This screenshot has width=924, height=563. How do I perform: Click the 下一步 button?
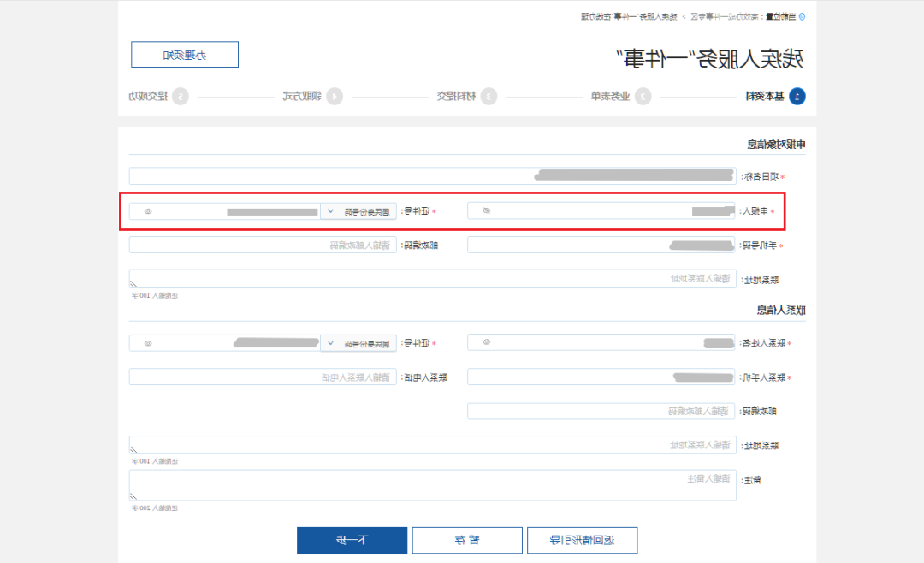pyautogui.click(x=352, y=540)
